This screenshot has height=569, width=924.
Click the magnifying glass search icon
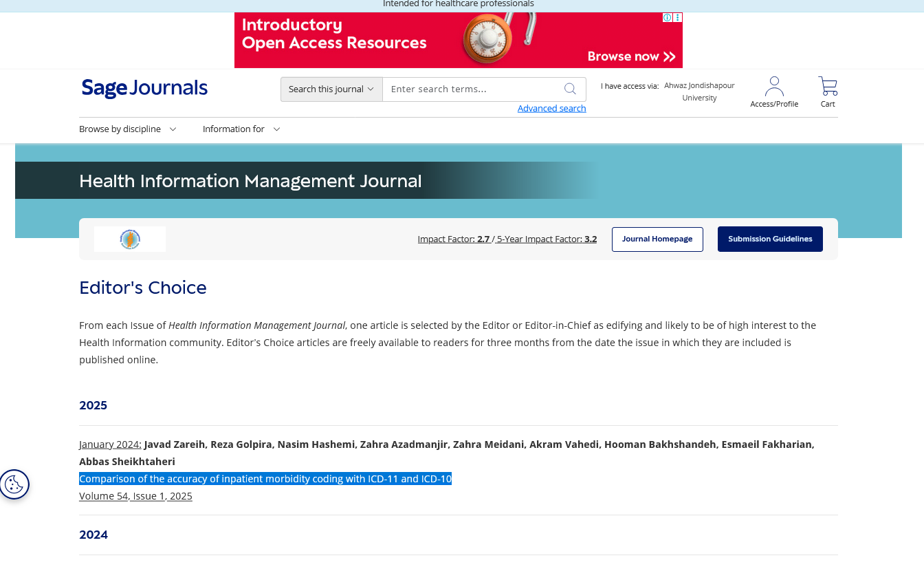point(570,89)
